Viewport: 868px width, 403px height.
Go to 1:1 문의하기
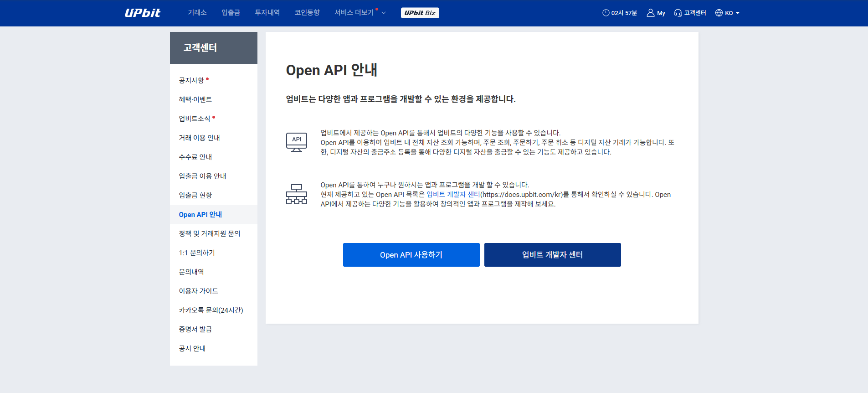196,253
